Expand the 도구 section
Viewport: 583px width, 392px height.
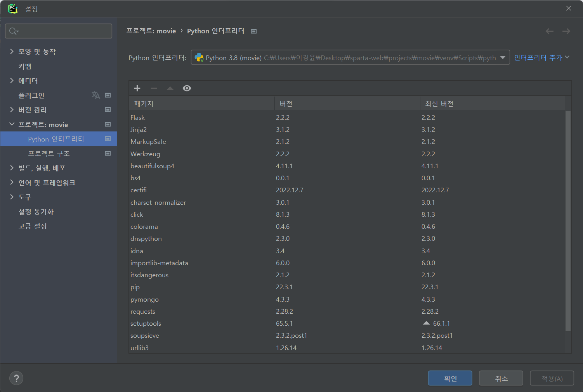click(12, 197)
